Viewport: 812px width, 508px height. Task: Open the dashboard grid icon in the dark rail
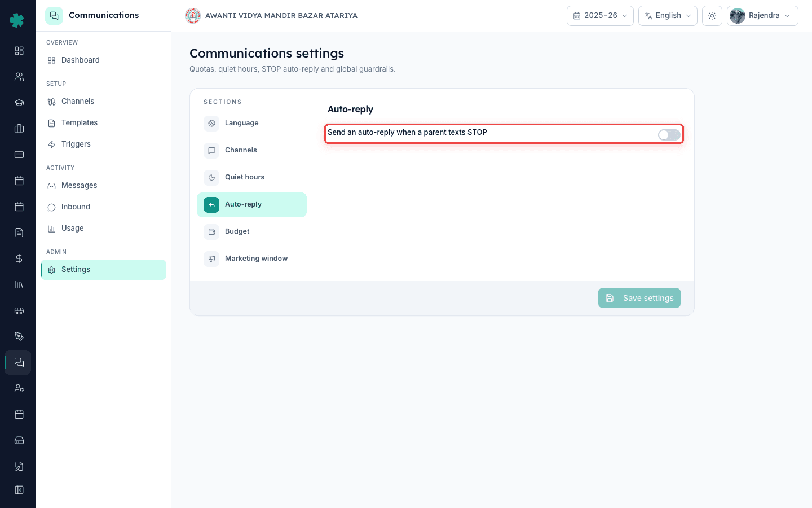[x=19, y=51]
